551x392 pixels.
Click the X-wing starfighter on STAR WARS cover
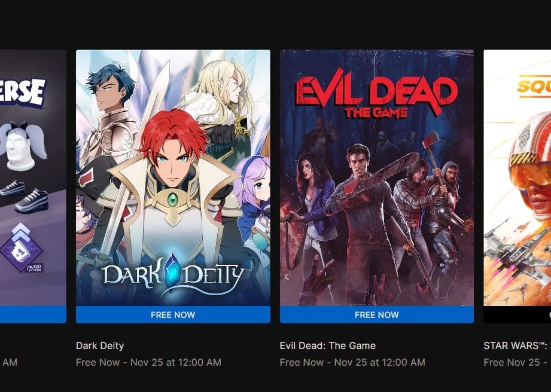pos(517,250)
